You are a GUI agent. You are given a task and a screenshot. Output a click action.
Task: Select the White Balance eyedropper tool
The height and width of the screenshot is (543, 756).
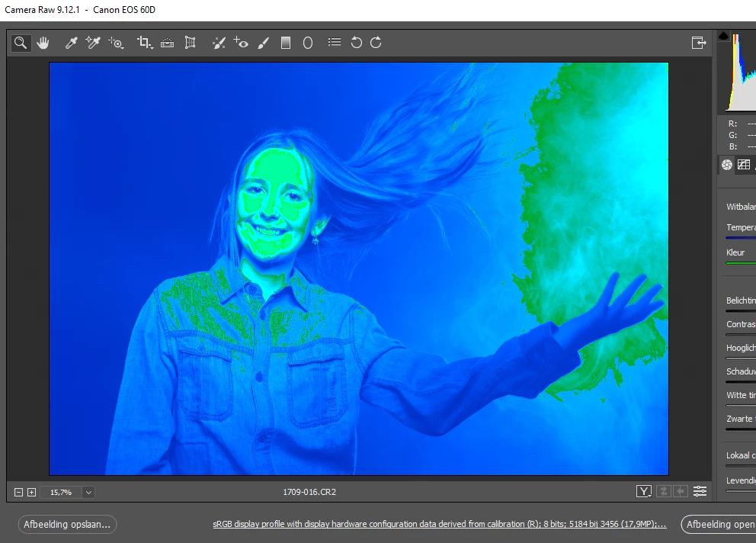[71, 43]
